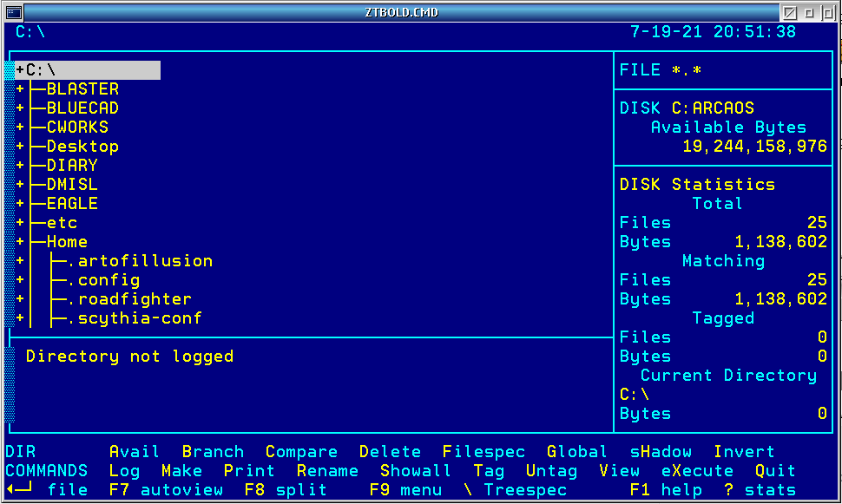This screenshot has height=504, width=842.
Task: Select the C:\ root tree entry
Action: 87,70
